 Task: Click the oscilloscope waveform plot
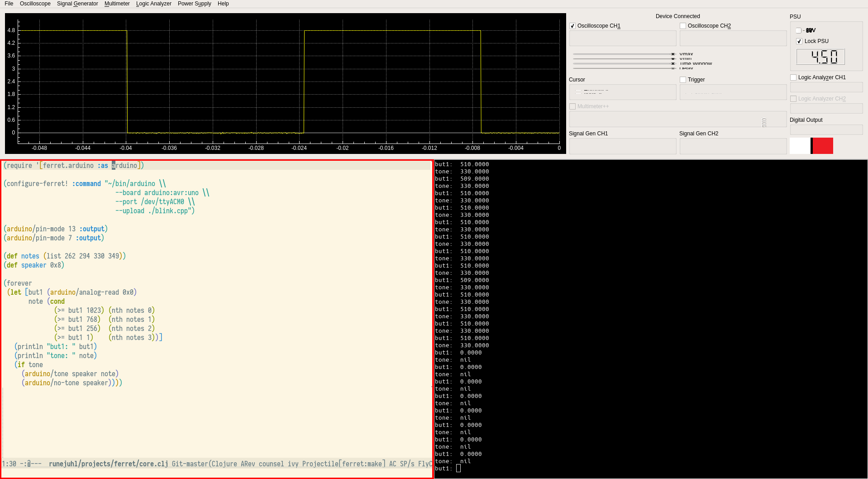[x=286, y=83]
